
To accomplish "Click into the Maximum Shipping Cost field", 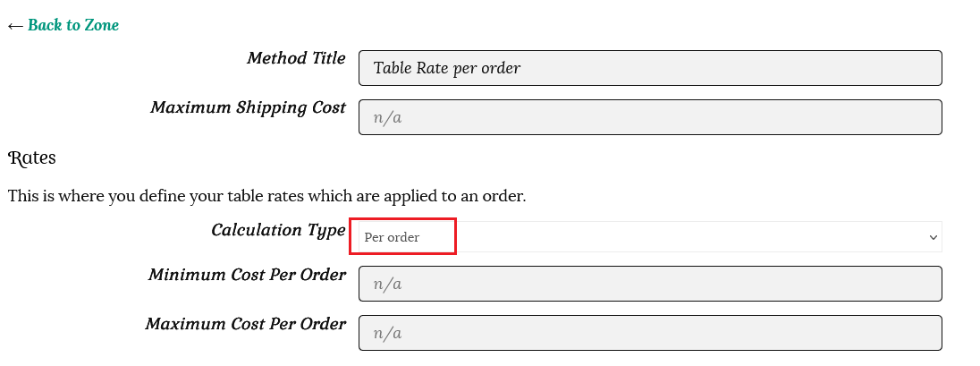I will [x=650, y=117].
